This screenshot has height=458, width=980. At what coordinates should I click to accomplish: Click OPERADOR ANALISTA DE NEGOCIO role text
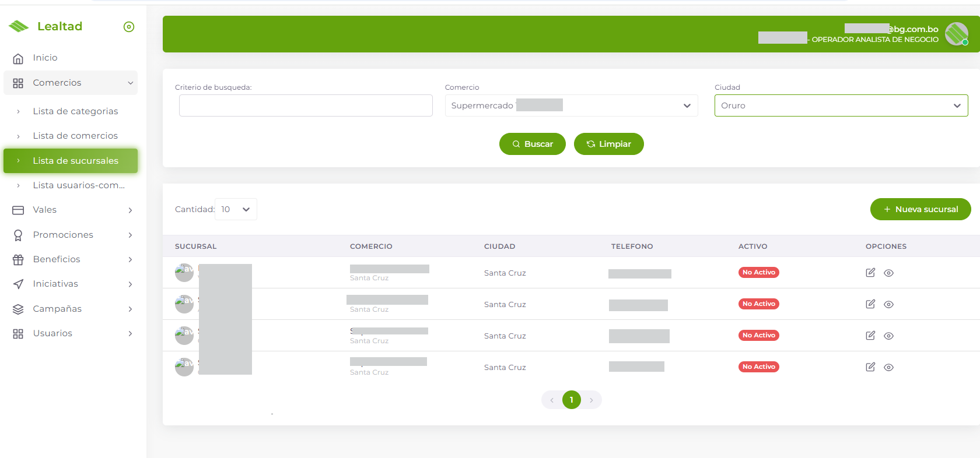pyautogui.click(x=875, y=40)
